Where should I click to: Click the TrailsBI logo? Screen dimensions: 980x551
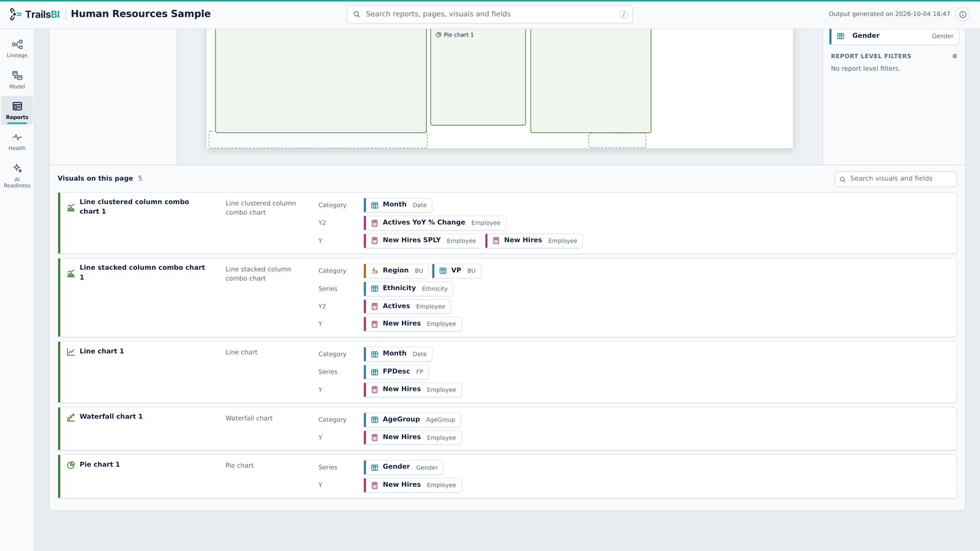34,14
